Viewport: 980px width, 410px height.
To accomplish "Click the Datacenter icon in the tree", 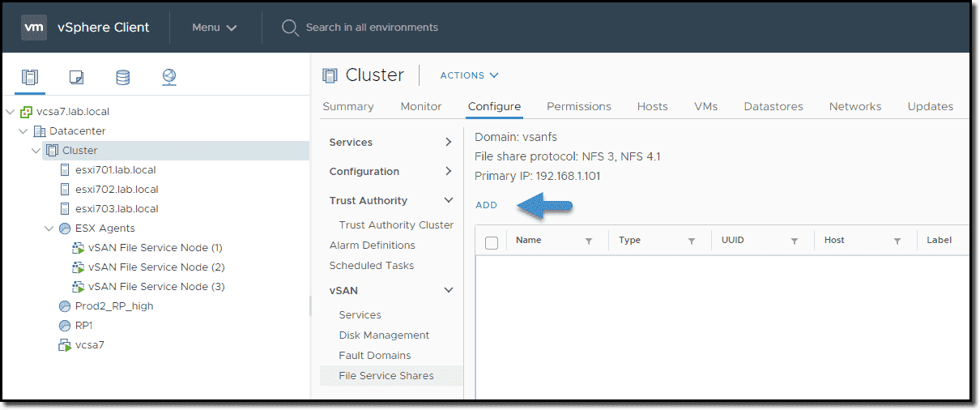I will (x=40, y=131).
